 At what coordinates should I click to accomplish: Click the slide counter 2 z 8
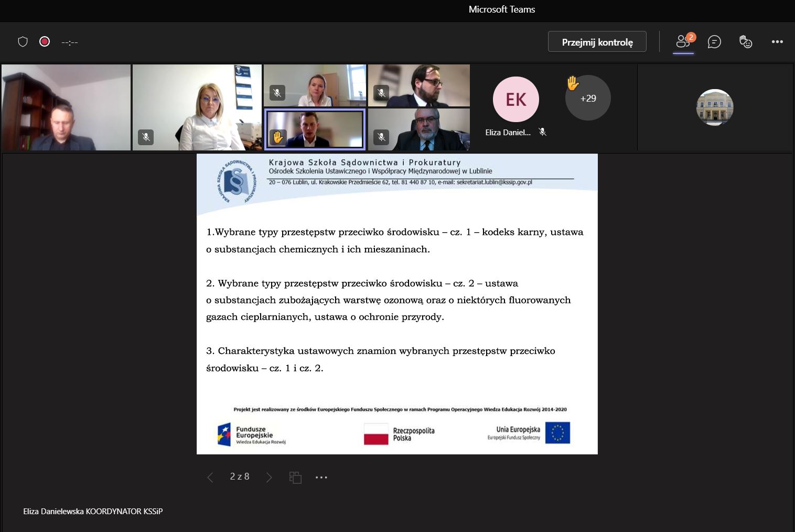coord(240,476)
